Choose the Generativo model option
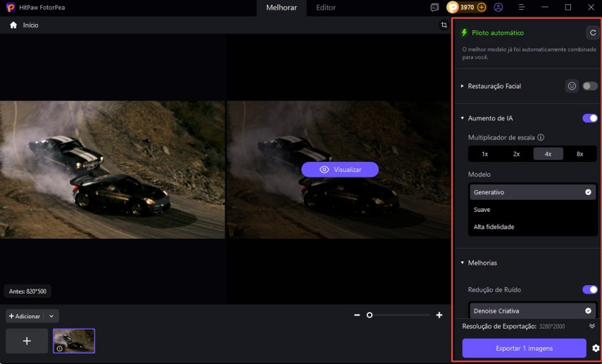 click(533, 192)
